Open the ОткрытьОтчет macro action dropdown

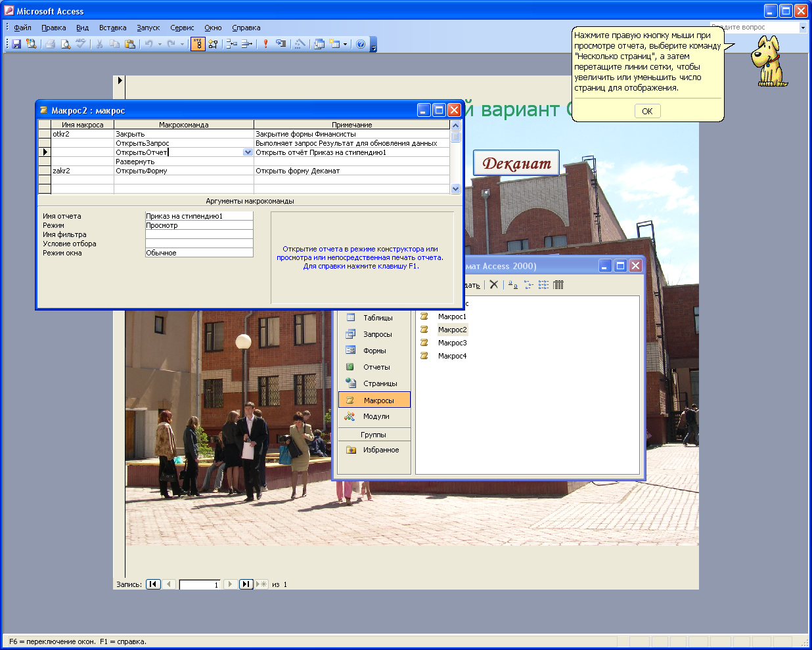(x=248, y=152)
